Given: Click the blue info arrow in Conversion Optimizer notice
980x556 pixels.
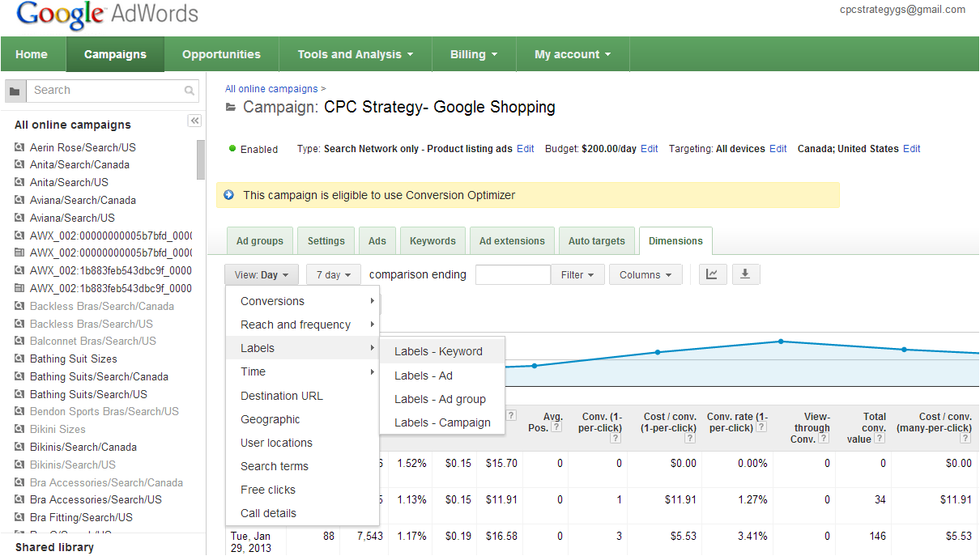Looking at the screenshot, I should pyautogui.click(x=229, y=195).
